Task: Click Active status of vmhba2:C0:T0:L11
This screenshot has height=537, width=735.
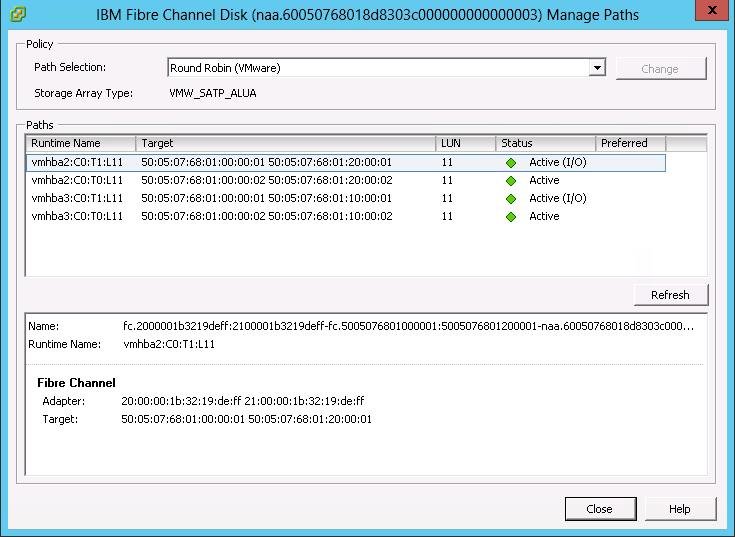Action: click(x=544, y=180)
